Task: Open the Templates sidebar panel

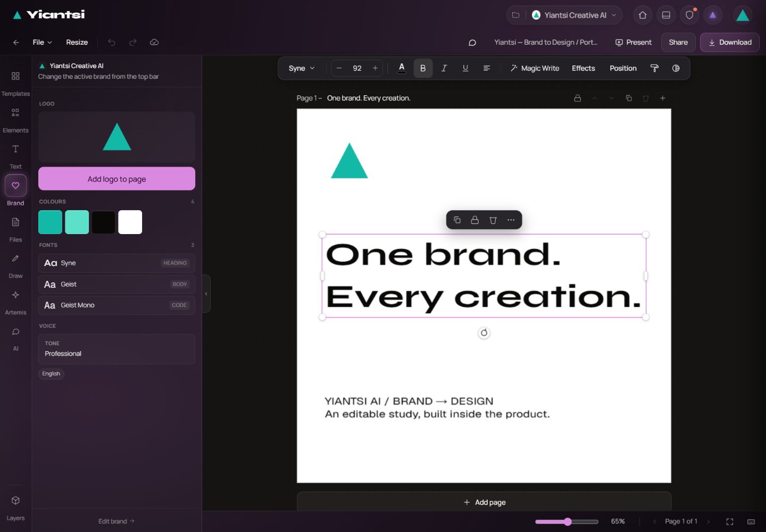Action: coord(15,84)
